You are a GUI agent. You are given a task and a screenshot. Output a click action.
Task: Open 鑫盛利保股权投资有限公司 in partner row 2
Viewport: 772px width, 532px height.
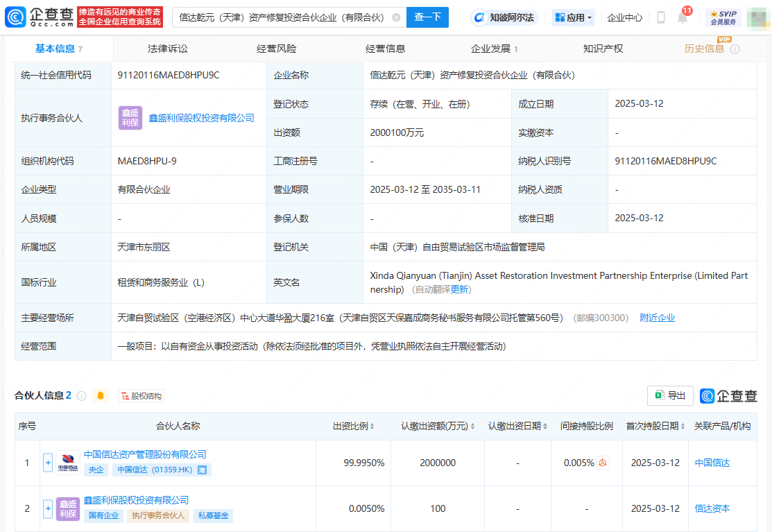tap(137, 500)
